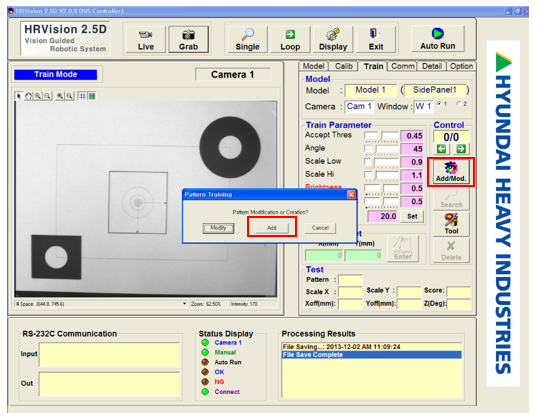Toggle the blue grid lines overlay icon
The height and width of the screenshot is (419, 538).
point(82,96)
